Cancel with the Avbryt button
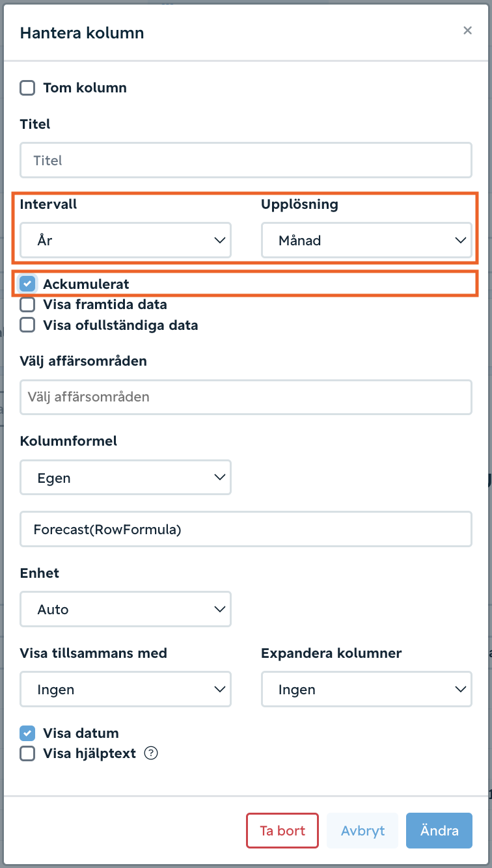This screenshot has width=492, height=868. pos(362,831)
